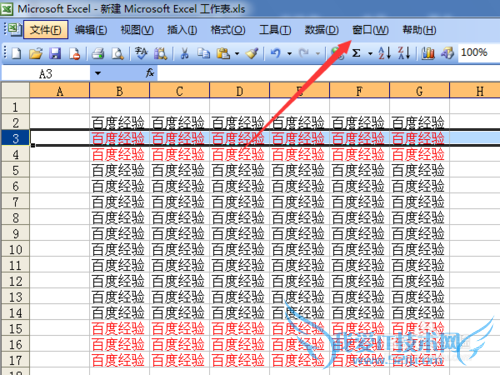Open the Research tool icon
Screen dimensions: 500x375
point(160,53)
